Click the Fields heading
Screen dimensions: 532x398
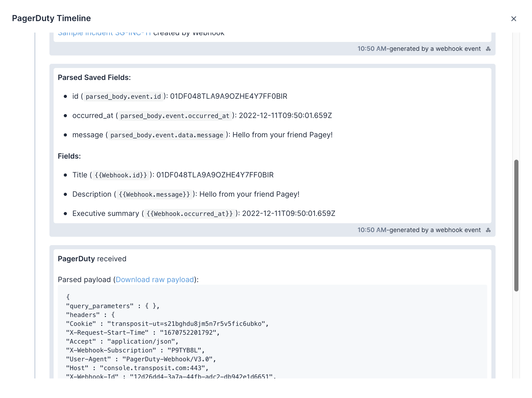[x=69, y=156]
